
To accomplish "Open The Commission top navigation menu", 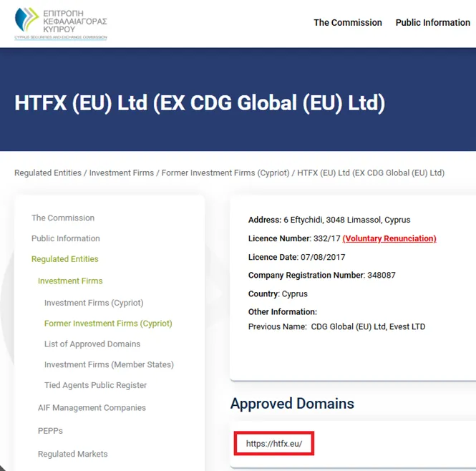I will click(348, 22).
